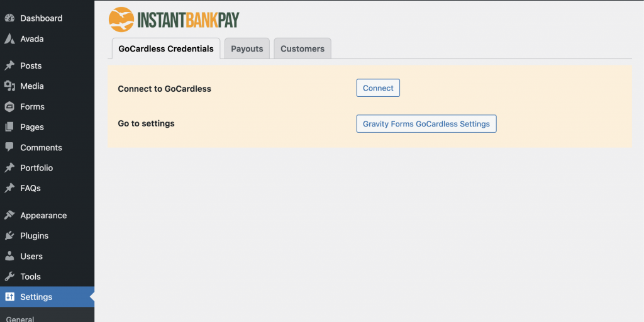This screenshot has height=322, width=644.
Task: Open Forms in the admin menu
Action: click(x=47, y=107)
